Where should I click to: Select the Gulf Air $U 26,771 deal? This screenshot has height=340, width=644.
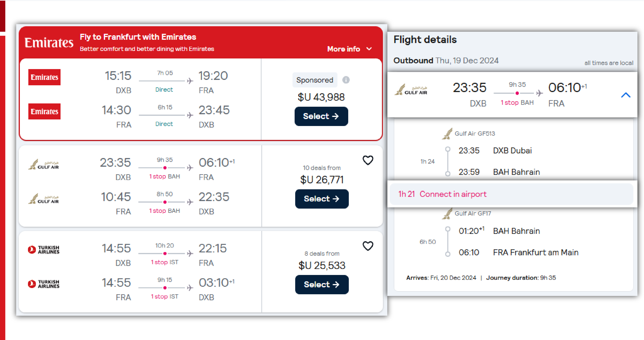click(321, 199)
